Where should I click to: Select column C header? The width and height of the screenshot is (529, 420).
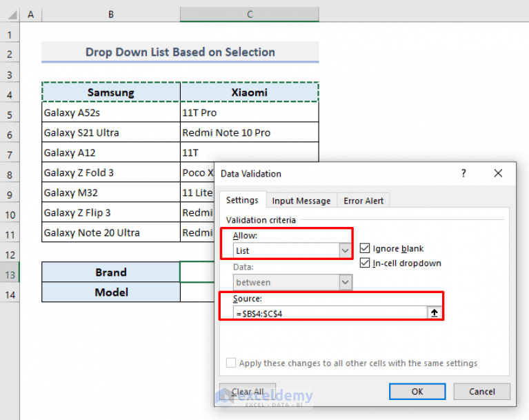pos(249,14)
